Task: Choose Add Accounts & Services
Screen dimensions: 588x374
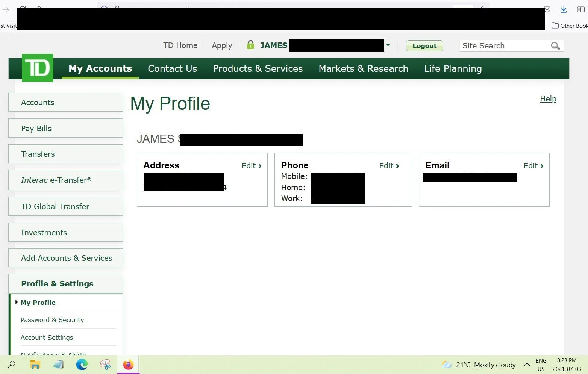Action: pyautogui.click(x=66, y=258)
